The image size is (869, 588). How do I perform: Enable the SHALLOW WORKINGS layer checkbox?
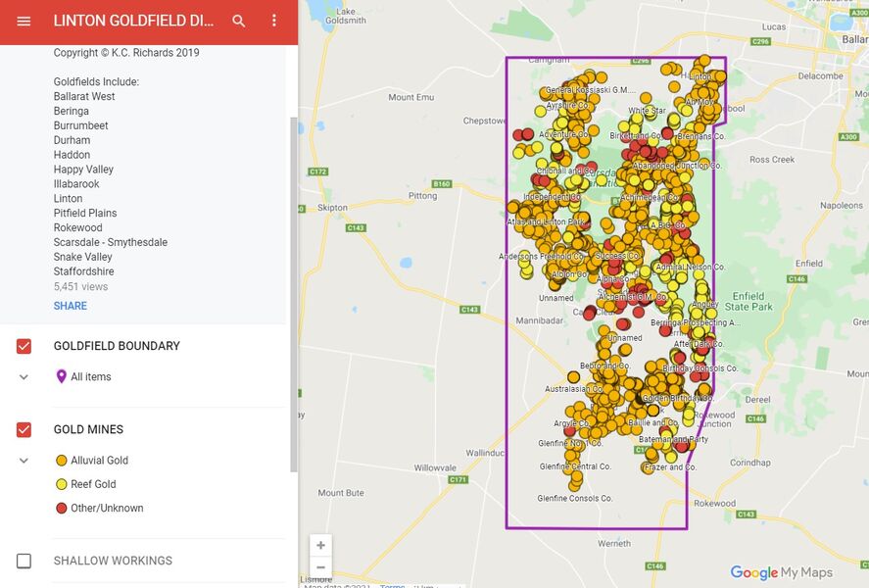[24, 561]
